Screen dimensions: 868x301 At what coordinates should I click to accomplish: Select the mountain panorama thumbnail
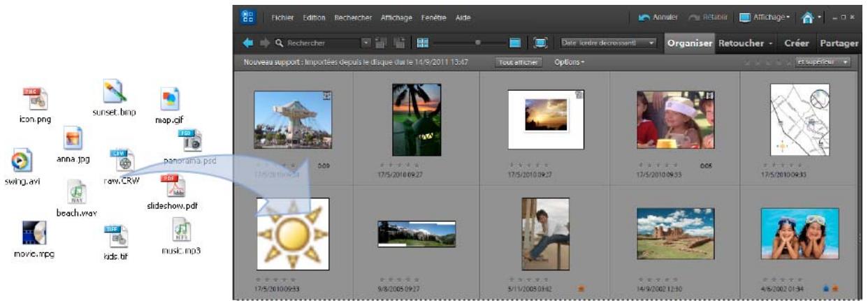(x=417, y=234)
